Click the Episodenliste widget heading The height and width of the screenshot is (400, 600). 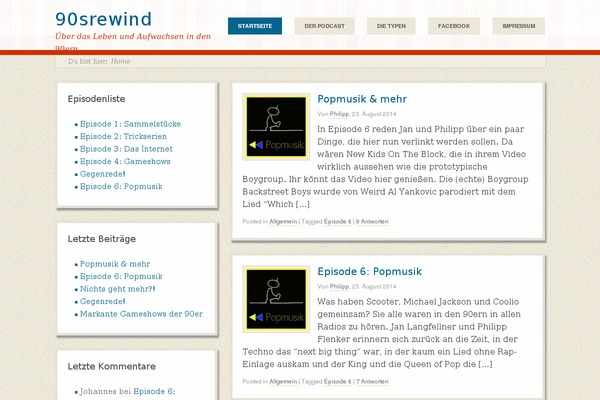pos(96,99)
